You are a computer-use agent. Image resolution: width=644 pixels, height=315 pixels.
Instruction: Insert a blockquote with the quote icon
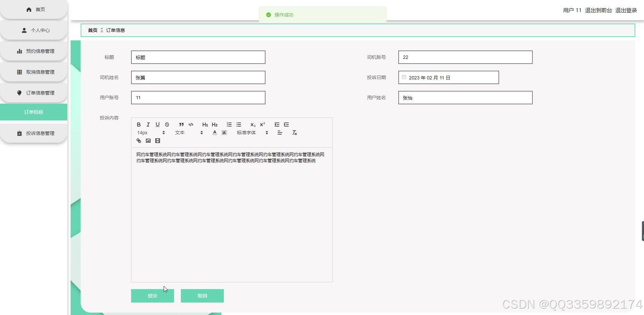182,125
